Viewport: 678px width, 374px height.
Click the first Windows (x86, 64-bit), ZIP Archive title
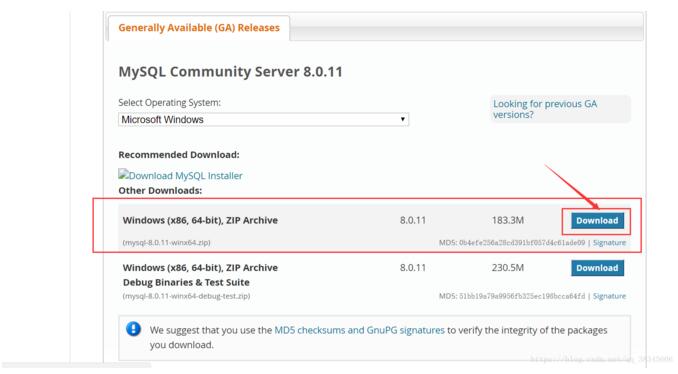[x=200, y=221]
